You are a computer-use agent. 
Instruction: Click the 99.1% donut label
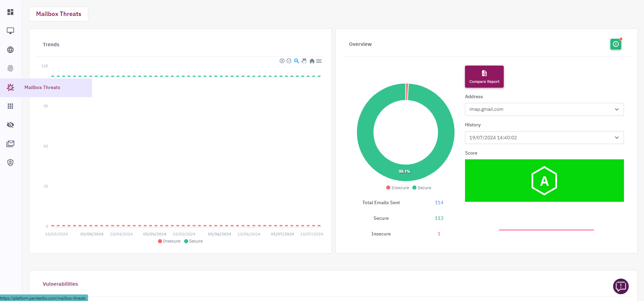pyautogui.click(x=405, y=172)
